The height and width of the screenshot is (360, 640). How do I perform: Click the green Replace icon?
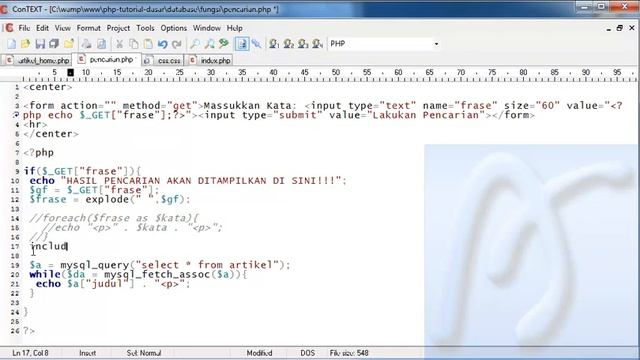tap(224, 44)
